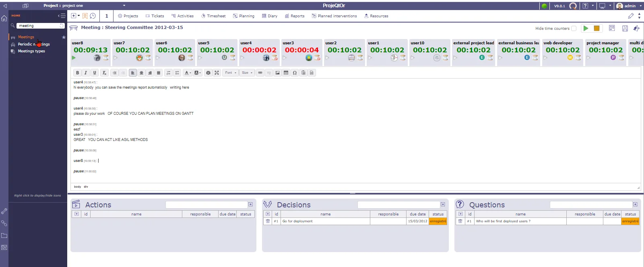This screenshot has height=267, width=644.
Task: Start all counters with green play
Action: tap(586, 28)
